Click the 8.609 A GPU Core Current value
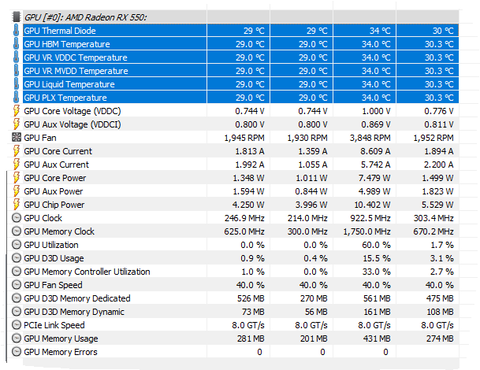 375,151
